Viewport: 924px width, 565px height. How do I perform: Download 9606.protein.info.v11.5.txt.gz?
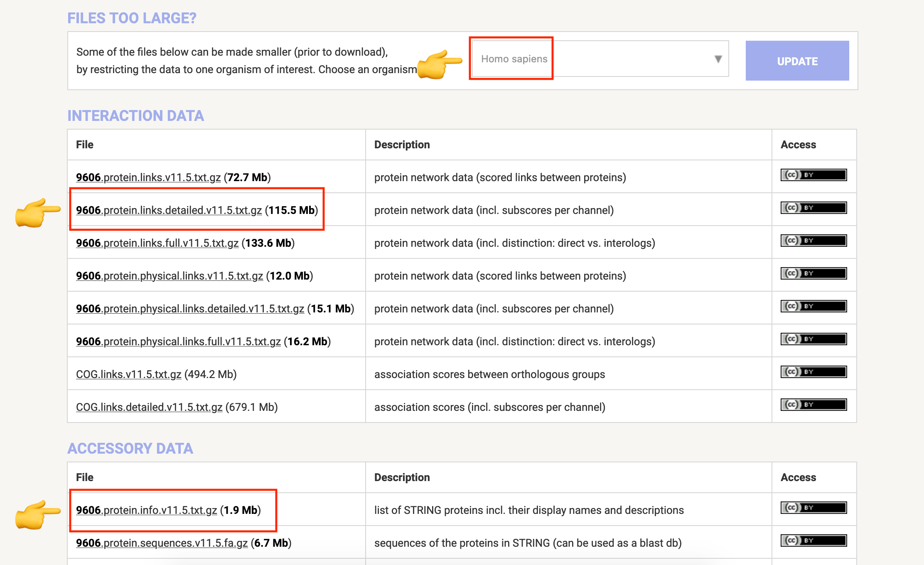click(x=146, y=510)
